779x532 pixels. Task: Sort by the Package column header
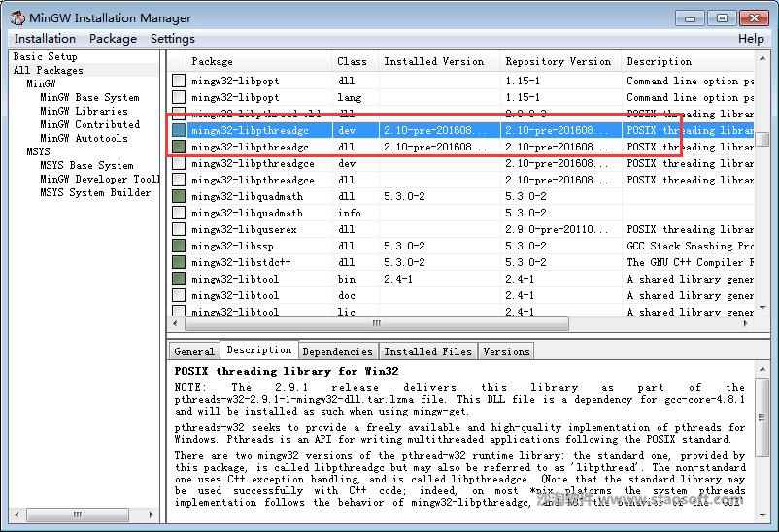pos(212,61)
